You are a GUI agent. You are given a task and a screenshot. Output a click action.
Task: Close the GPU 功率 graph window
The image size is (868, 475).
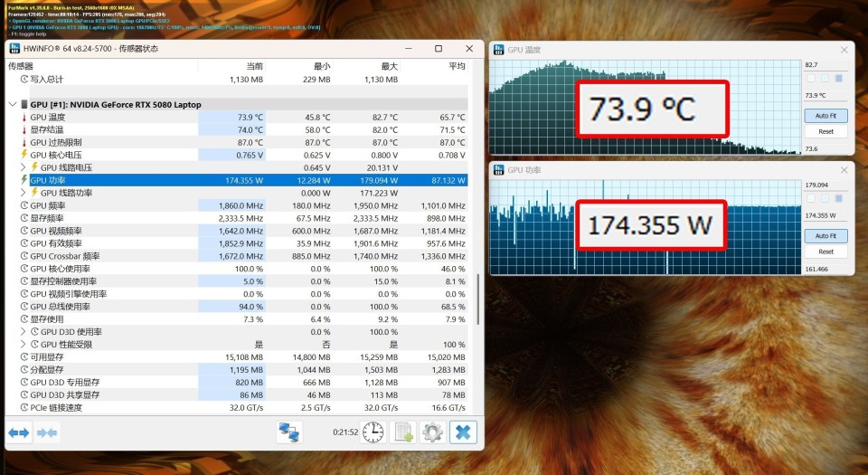(844, 170)
